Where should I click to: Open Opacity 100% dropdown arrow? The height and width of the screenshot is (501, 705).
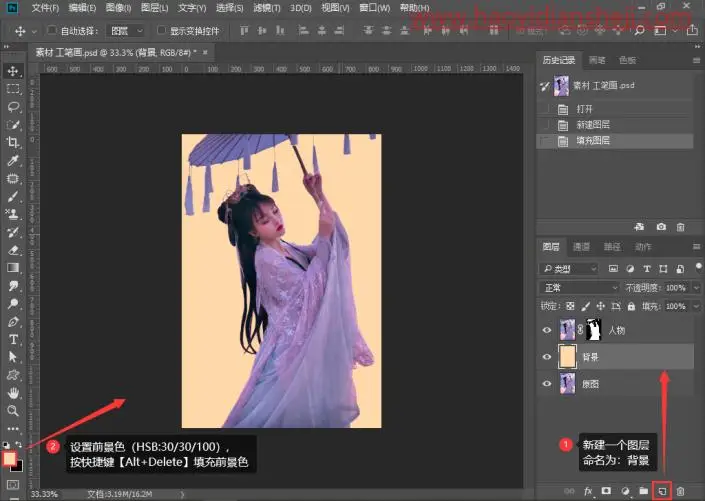coord(696,287)
